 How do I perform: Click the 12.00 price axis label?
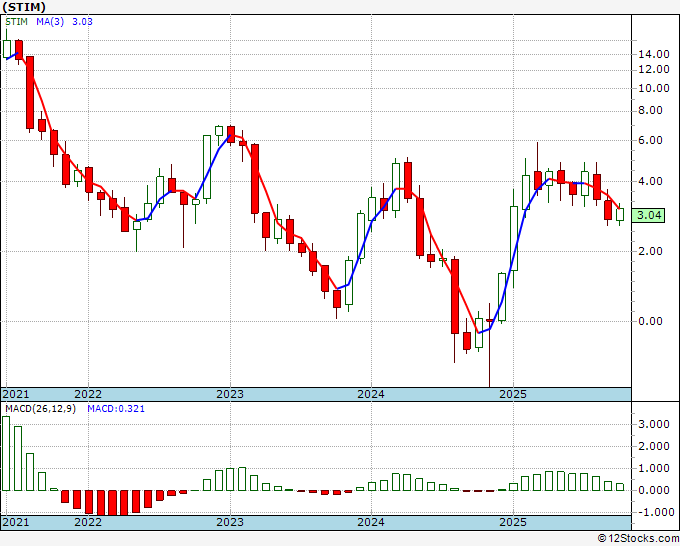pos(654,69)
